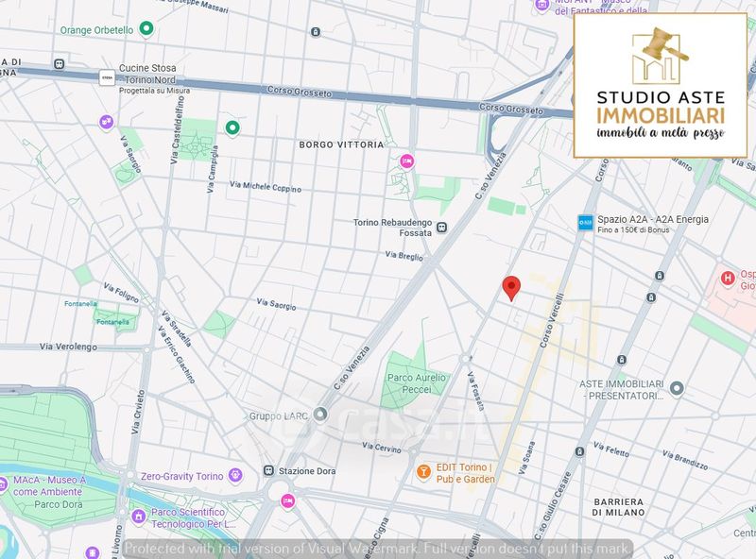This screenshot has width=756, height=559.
Task: Click the Gruppo LARC label
Action: pyautogui.click(x=279, y=415)
